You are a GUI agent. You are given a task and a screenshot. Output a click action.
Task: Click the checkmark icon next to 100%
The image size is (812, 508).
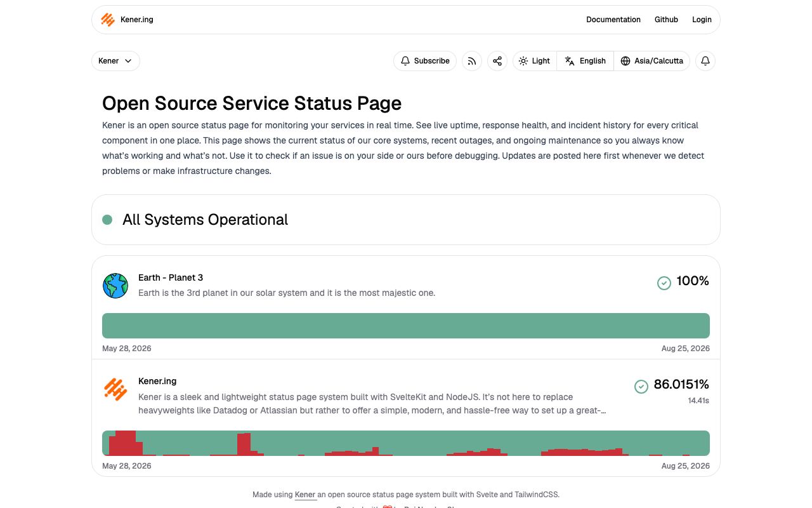coord(664,283)
